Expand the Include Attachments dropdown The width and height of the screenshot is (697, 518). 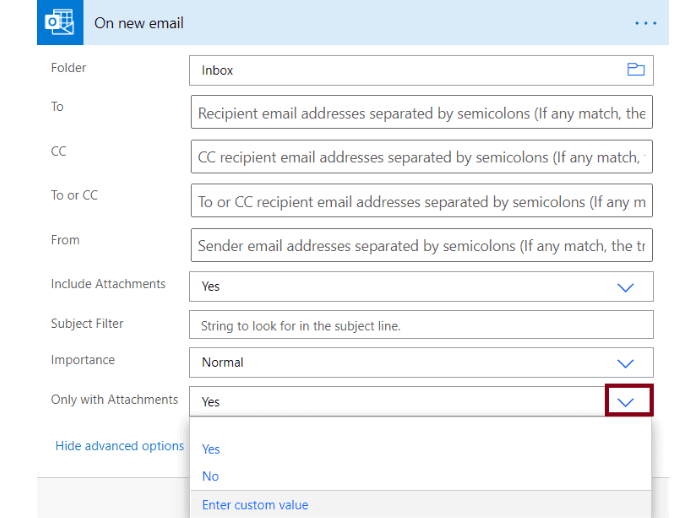tap(626, 287)
